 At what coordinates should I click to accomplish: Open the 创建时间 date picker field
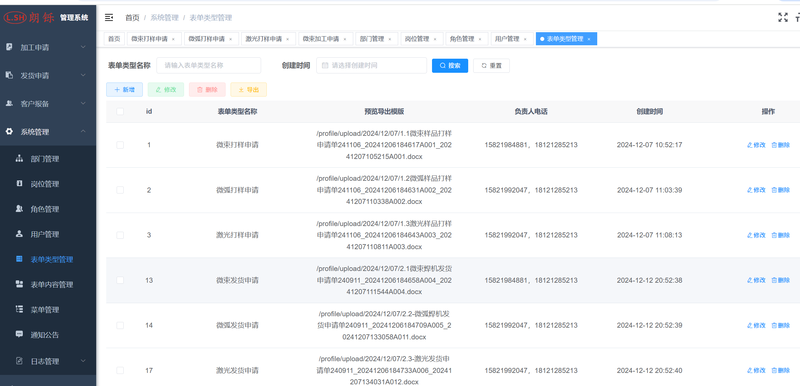pyautogui.click(x=371, y=65)
